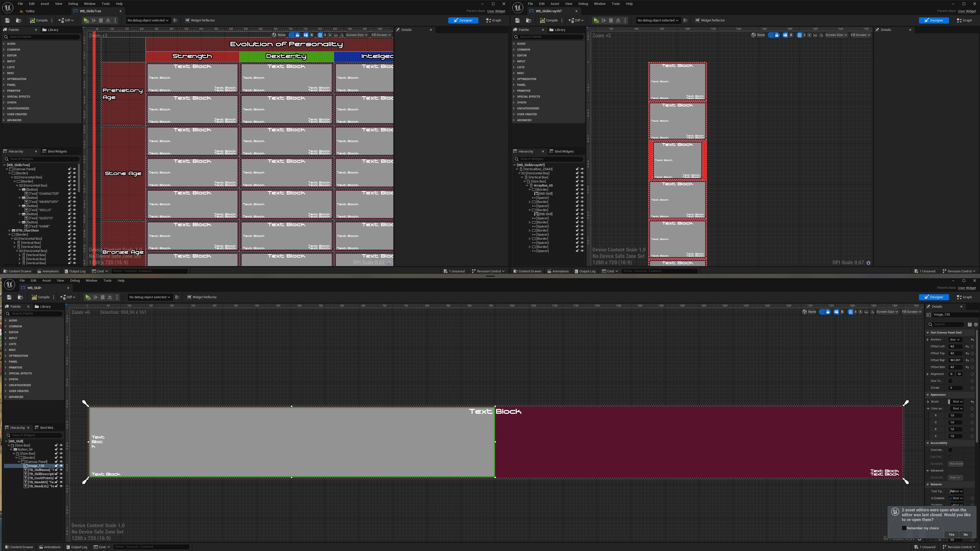
Task: Open Asset menu in WB_Skill window
Action: 46,281
